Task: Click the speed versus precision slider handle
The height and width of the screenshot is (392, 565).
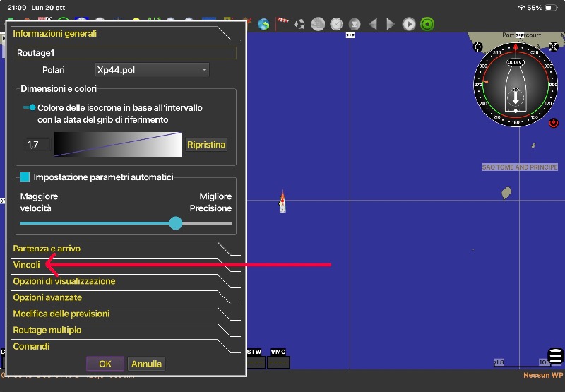Action: coord(176,223)
